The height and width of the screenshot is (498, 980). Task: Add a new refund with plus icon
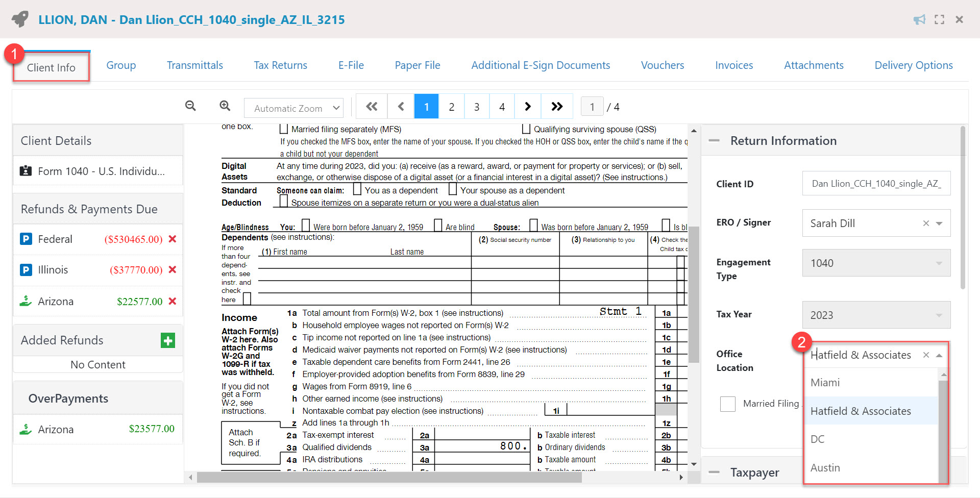[168, 340]
